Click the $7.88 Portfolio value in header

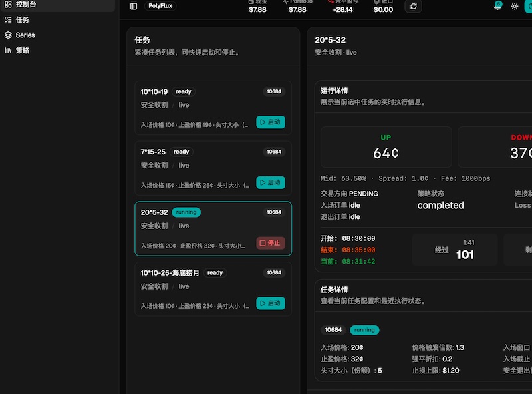click(x=297, y=9)
